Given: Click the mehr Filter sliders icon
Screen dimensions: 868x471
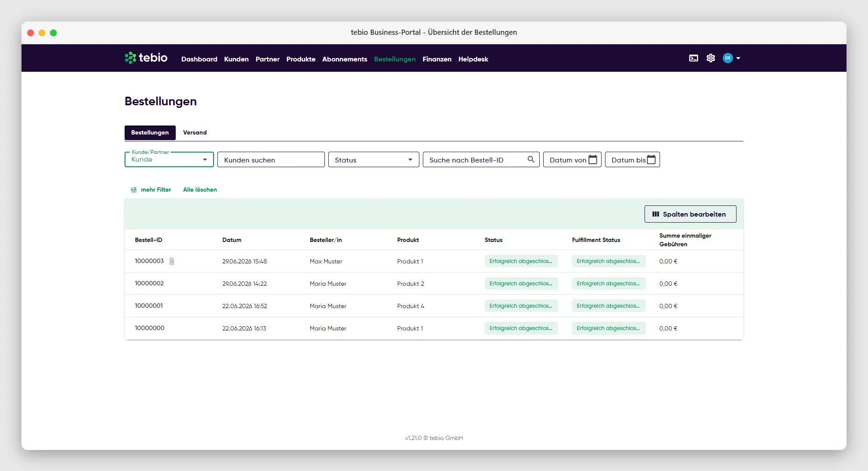Looking at the screenshot, I should 134,190.
